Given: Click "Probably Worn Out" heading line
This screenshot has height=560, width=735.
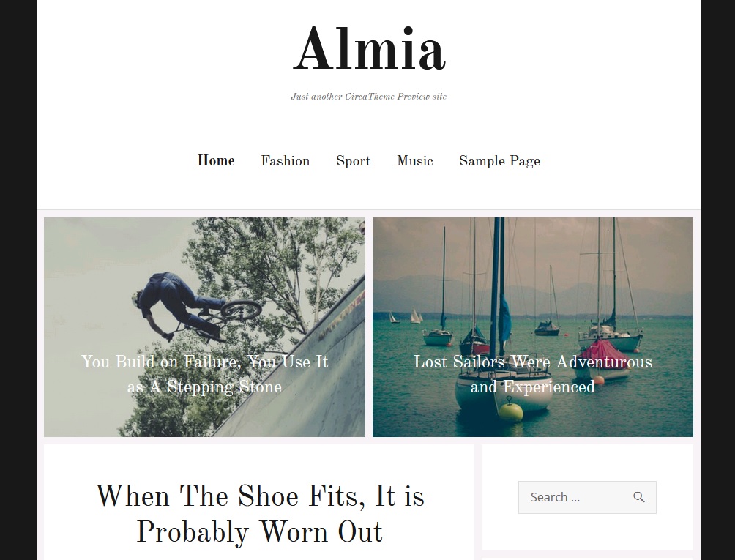Looking at the screenshot, I should 260,532.
